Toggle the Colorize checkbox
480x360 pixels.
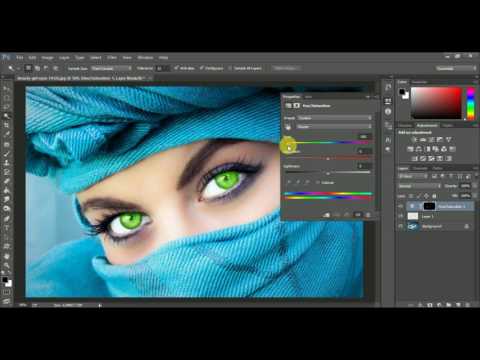coord(318,183)
